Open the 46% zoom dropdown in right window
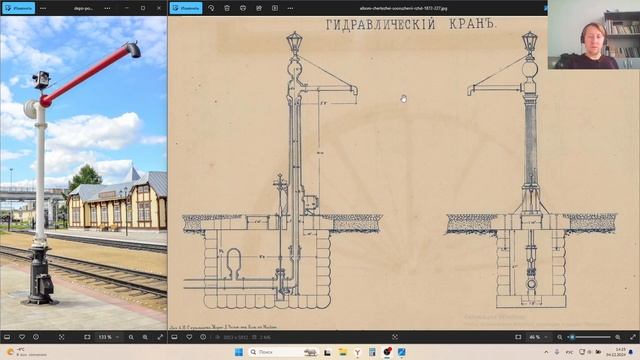640x360 pixels. tap(538, 337)
